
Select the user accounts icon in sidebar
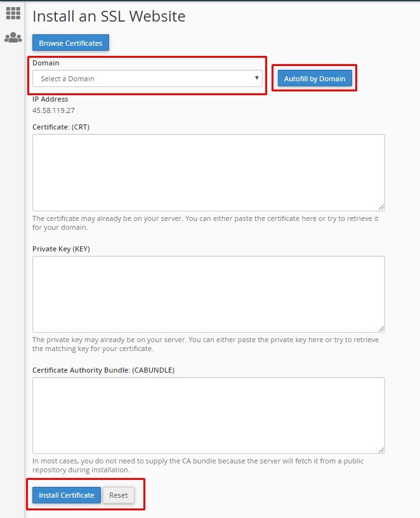[13, 37]
